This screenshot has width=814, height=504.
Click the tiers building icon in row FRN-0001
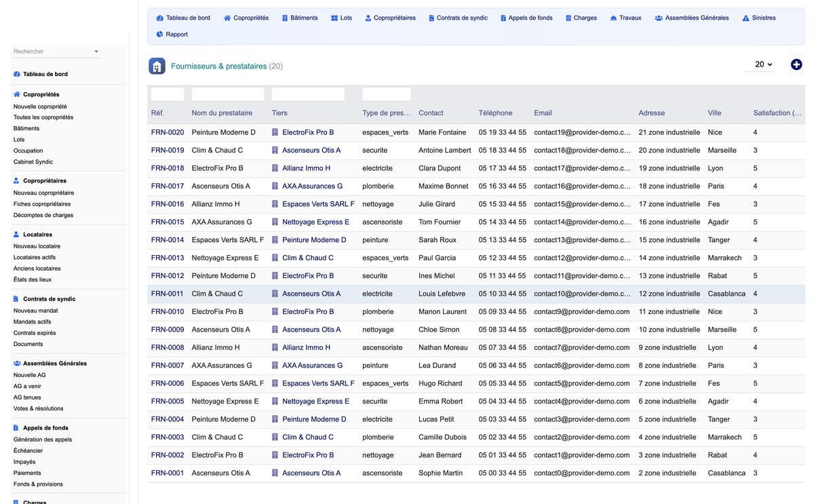click(275, 473)
